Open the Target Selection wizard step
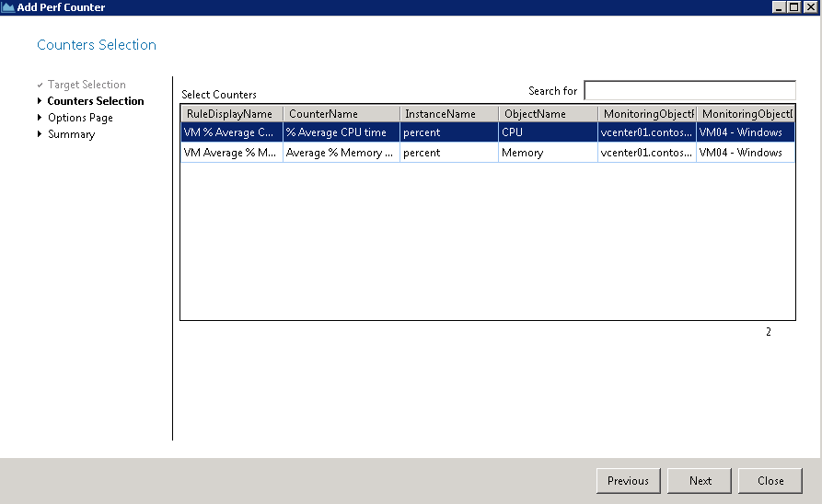The height and width of the screenshot is (504, 822). pos(87,85)
